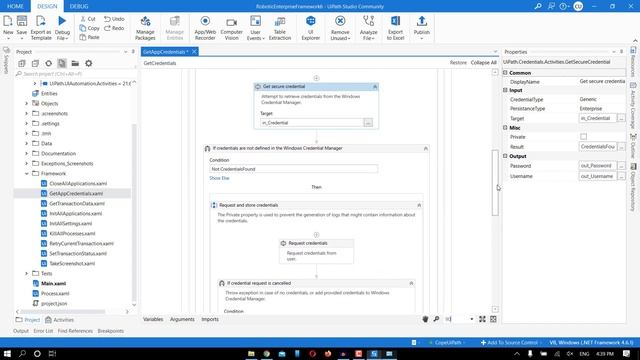Click the Save icon in ribbon
The image size is (640, 360).
click(22, 21)
